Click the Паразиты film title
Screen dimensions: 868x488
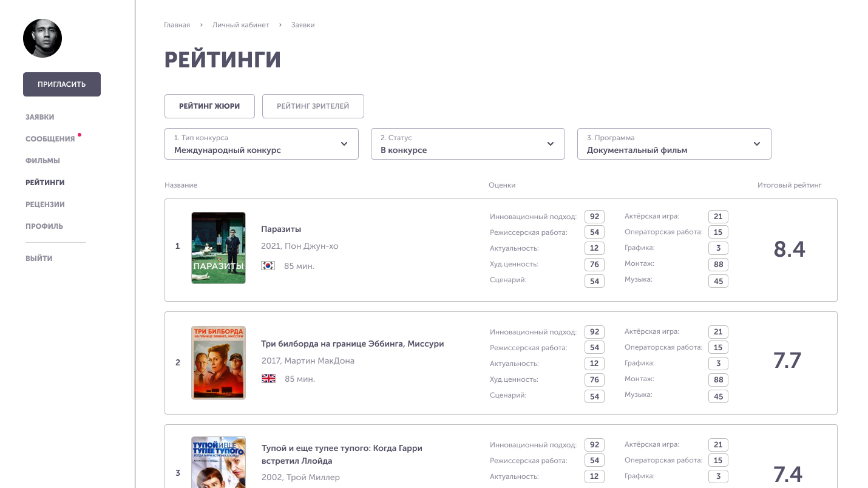(x=281, y=229)
